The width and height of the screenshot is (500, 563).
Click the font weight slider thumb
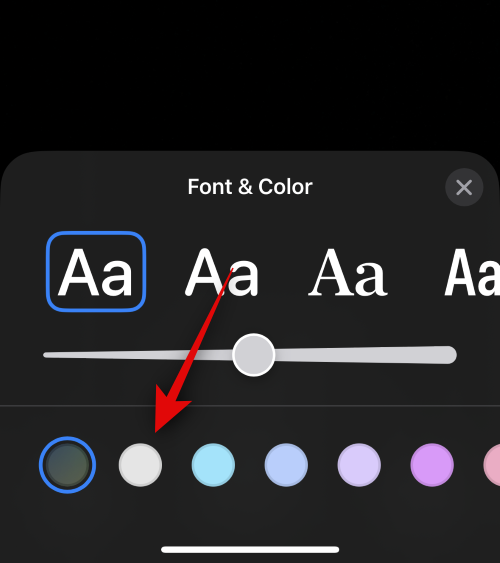(x=253, y=355)
